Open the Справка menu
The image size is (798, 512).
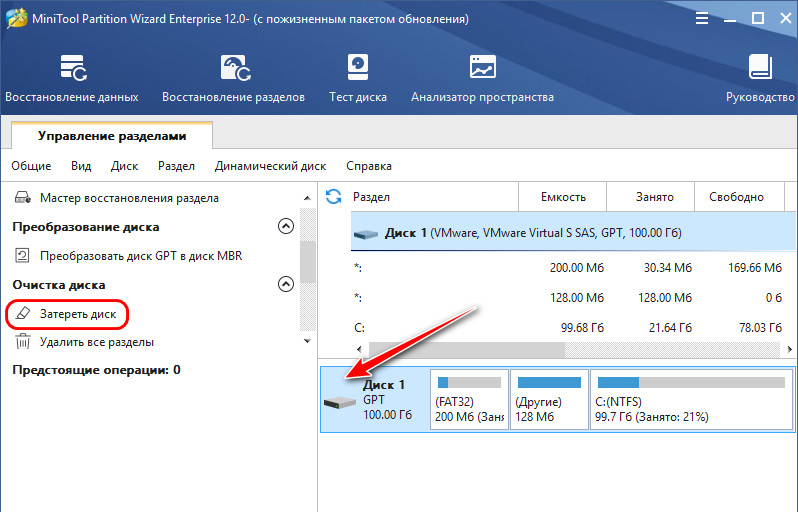pos(369,166)
